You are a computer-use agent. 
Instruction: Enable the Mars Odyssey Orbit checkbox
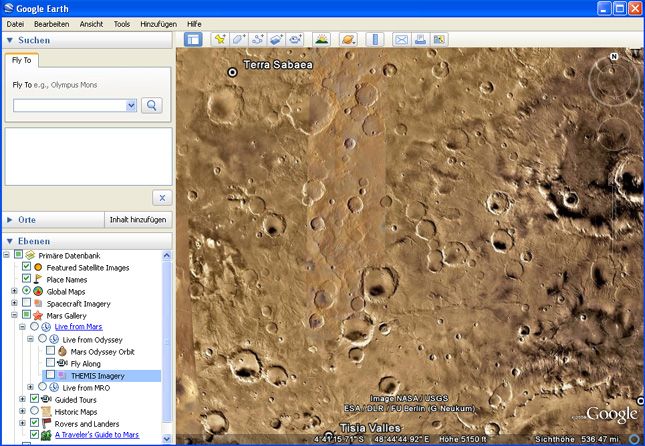(50, 351)
